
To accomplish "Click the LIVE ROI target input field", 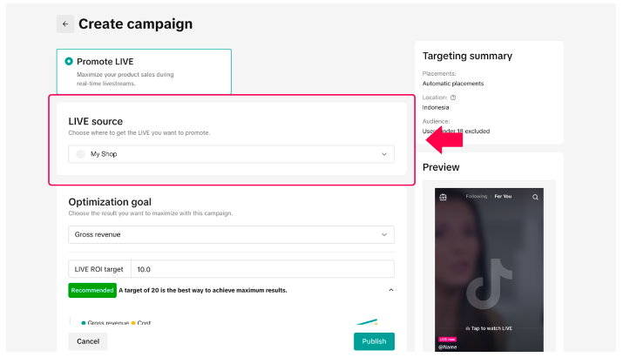I will tap(261, 270).
